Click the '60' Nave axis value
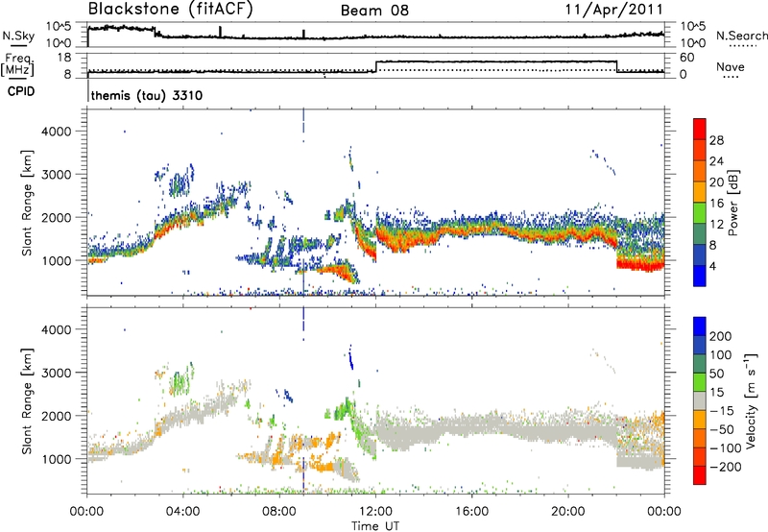Screen dimensions: 768x532 click(686, 58)
